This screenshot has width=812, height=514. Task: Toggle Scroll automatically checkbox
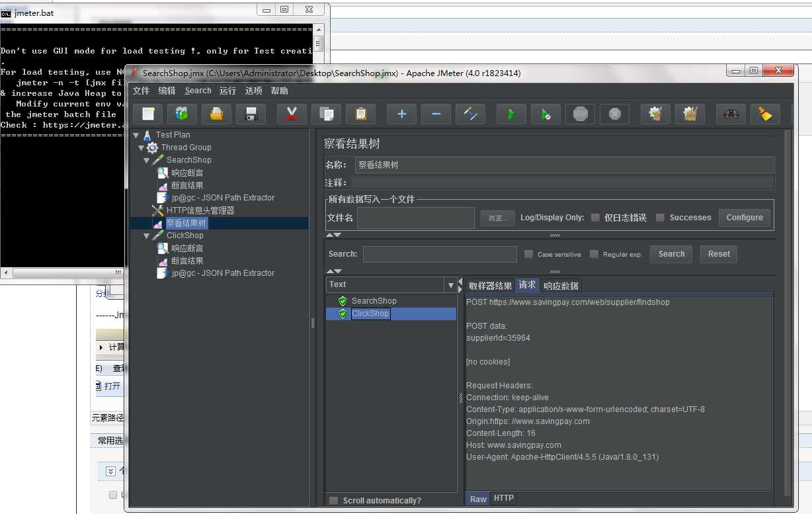coord(333,501)
